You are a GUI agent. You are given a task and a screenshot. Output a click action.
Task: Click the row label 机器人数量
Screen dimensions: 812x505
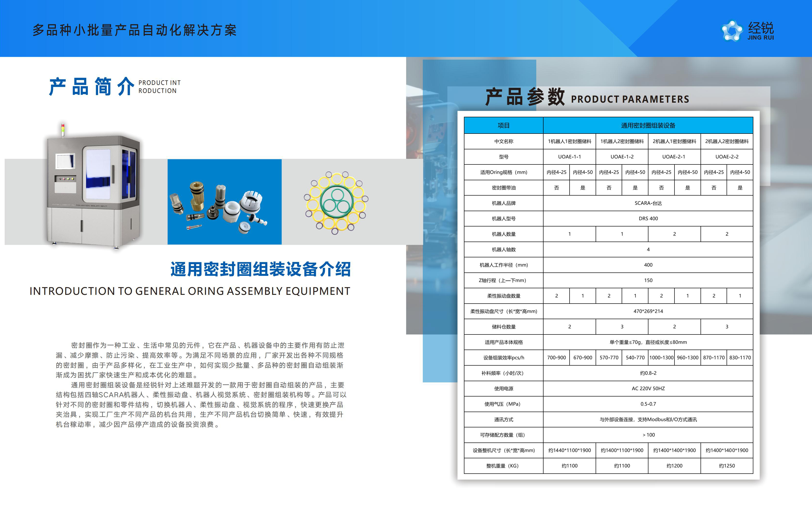pos(504,234)
